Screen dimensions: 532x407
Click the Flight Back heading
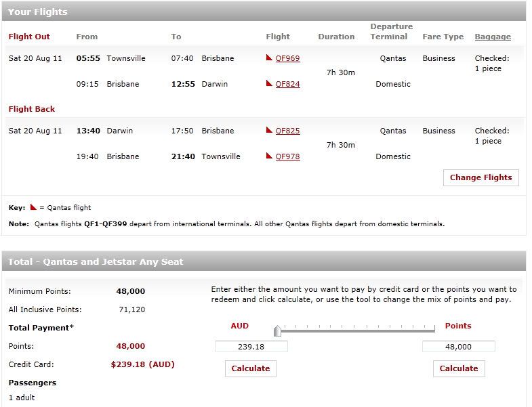(32, 109)
